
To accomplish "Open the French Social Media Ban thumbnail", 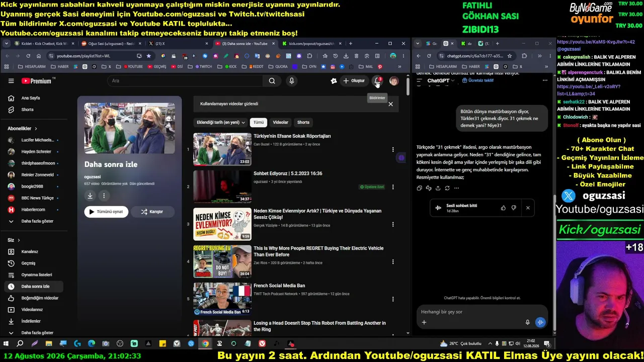I will 222,299.
